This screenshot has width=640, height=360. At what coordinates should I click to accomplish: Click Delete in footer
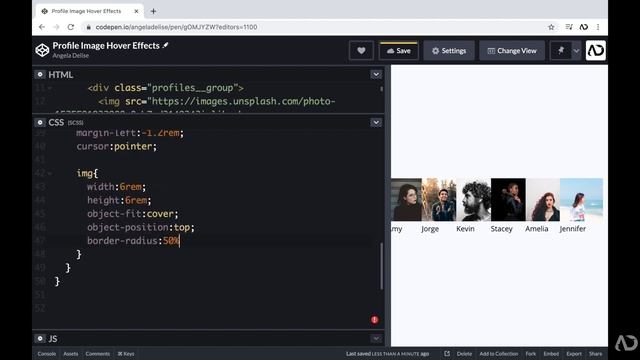coord(464,353)
